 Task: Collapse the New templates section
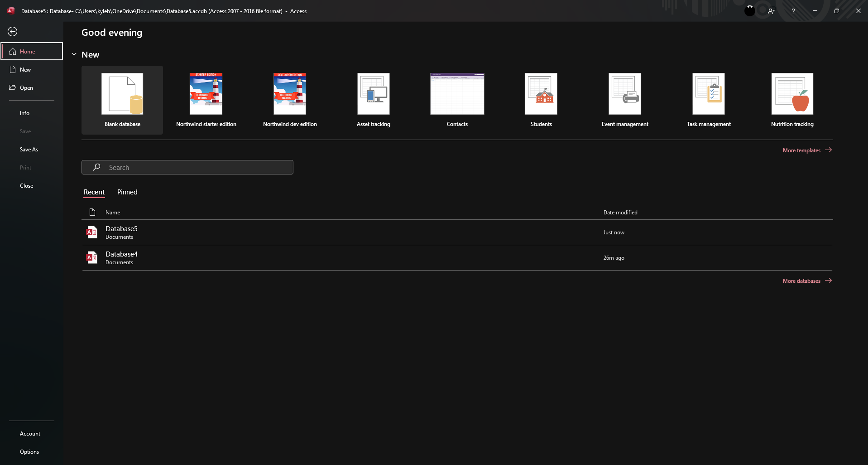point(74,54)
